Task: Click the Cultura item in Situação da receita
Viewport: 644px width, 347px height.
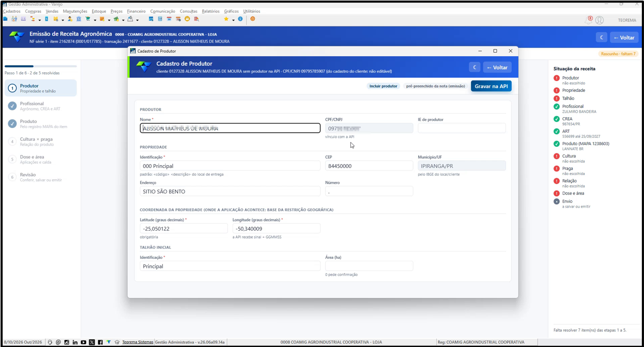Action: pos(569,158)
